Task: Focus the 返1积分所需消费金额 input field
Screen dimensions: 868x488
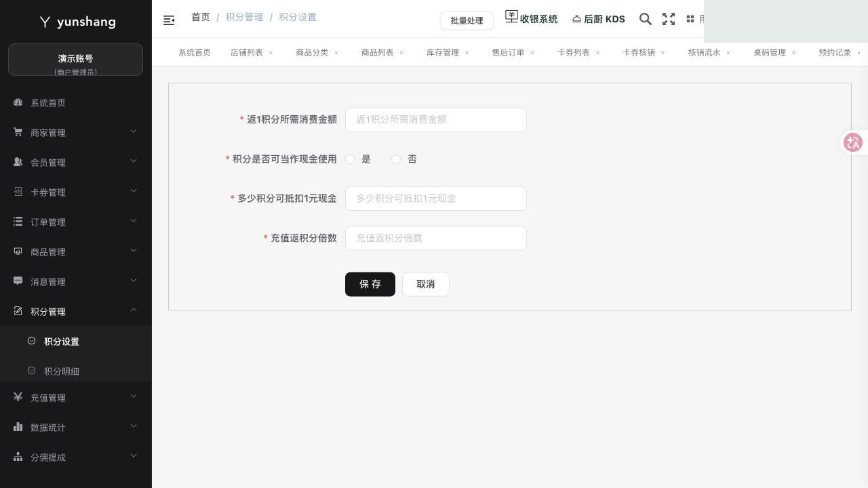Action: [x=436, y=119]
